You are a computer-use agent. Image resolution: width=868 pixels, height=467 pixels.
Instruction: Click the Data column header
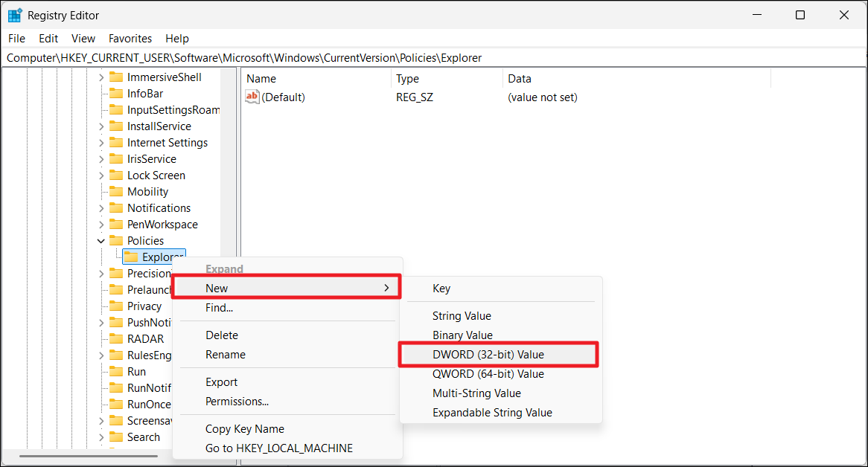click(x=520, y=79)
